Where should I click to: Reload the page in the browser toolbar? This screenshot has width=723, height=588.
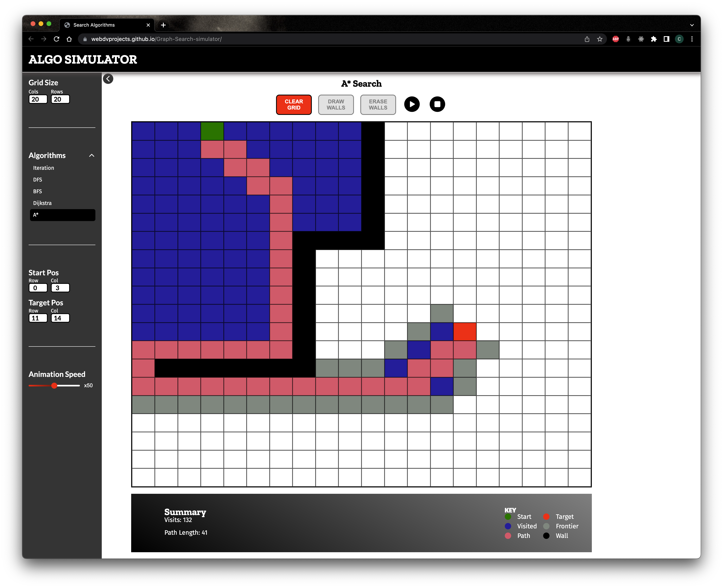click(57, 39)
